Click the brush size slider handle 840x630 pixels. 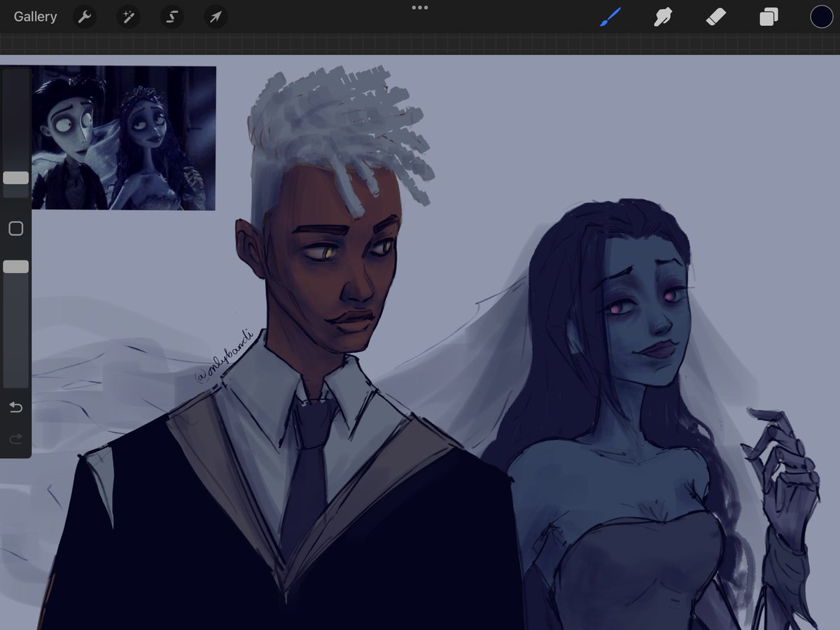click(15, 178)
